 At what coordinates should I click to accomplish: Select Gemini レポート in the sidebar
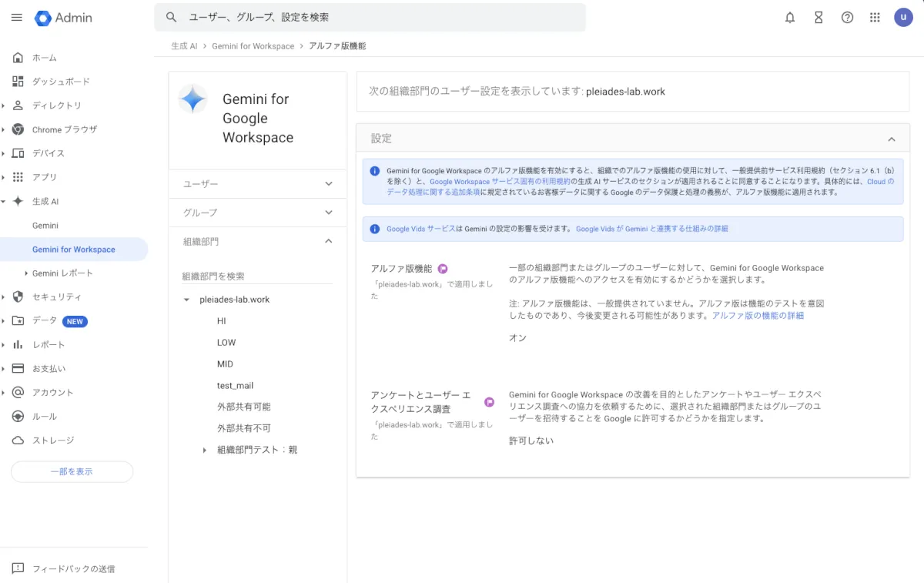coord(62,273)
